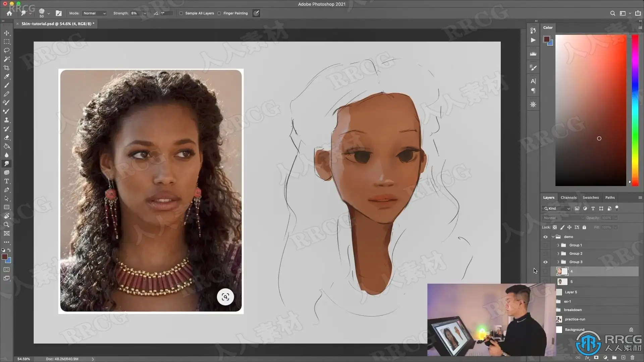Switch to the Channels tab

click(x=568, y=197)
